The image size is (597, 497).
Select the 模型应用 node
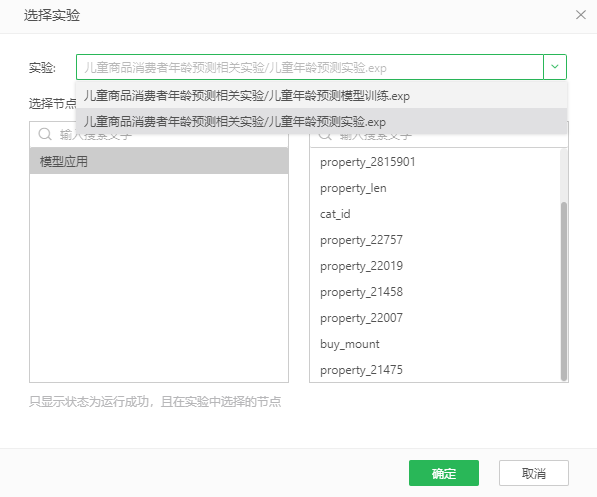click(159, 161)
